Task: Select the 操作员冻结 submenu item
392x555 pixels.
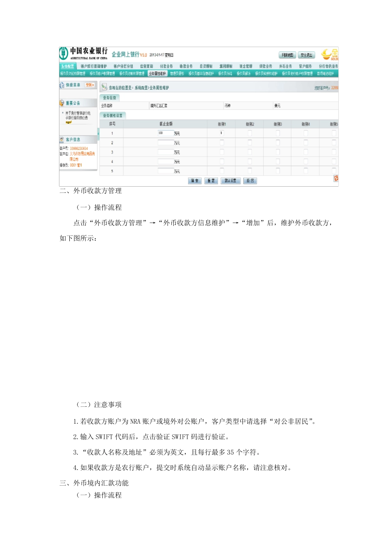Action: point(225,74)
